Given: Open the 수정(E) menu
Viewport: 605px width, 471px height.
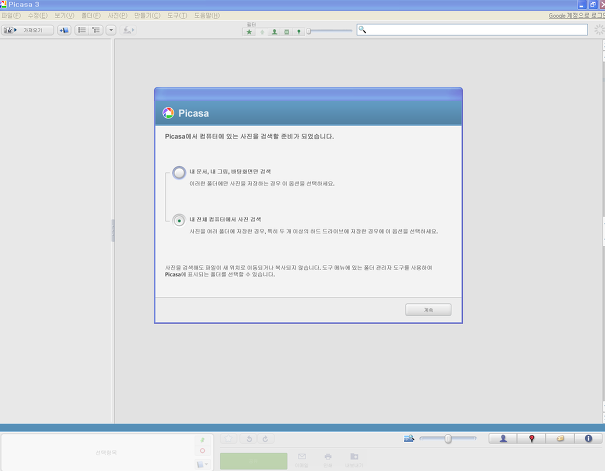Looking at the screenshot, I should pyautogui.click(x=38, y=15).
